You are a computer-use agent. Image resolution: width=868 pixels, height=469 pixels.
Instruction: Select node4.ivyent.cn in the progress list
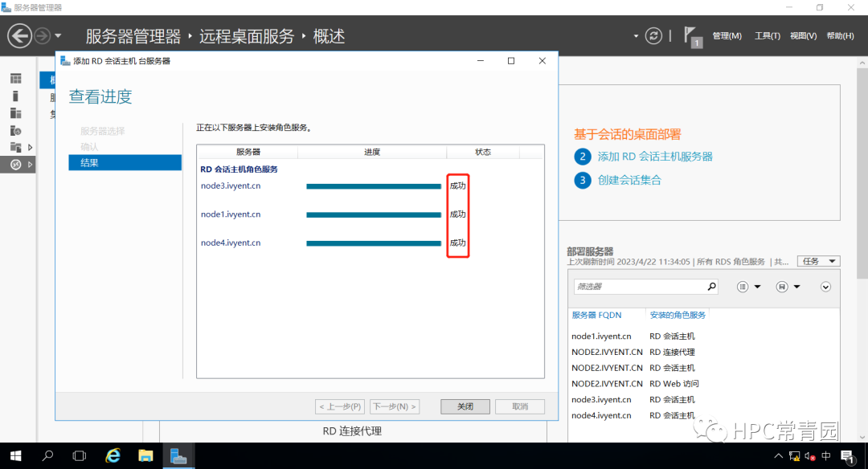point(231,243)
